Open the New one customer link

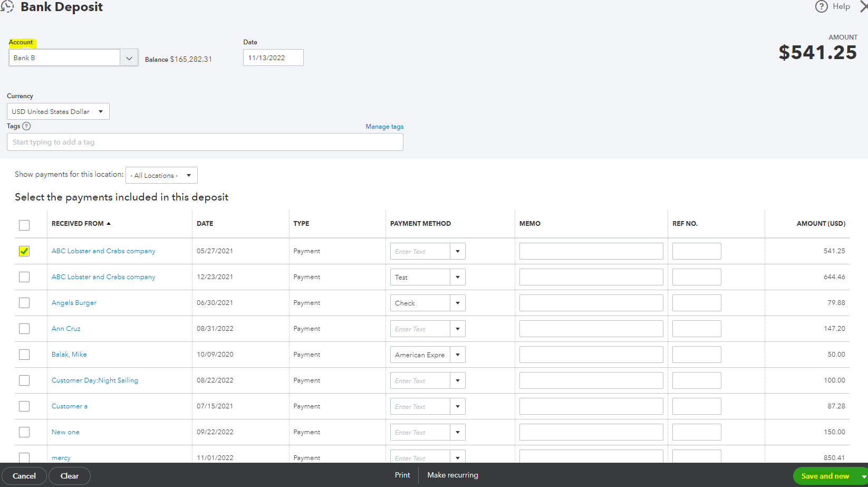65,432
